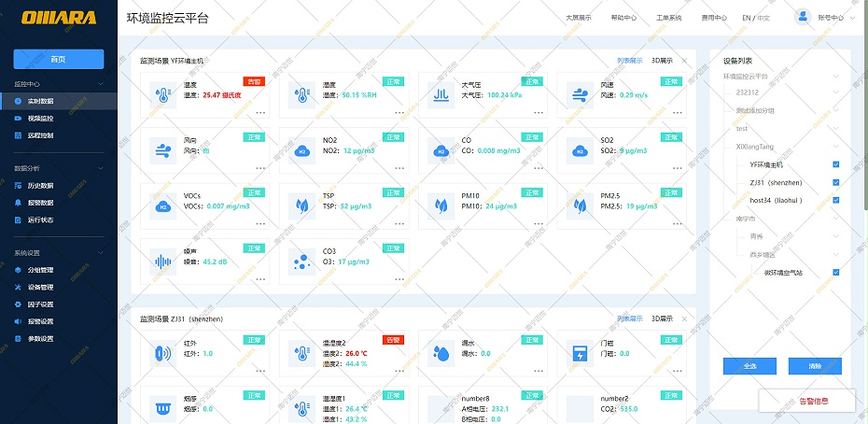Open 视频监控 in the sidebar
Viewport: 868px width, 424px height.
pyautogui.click(x=40, y=119)
